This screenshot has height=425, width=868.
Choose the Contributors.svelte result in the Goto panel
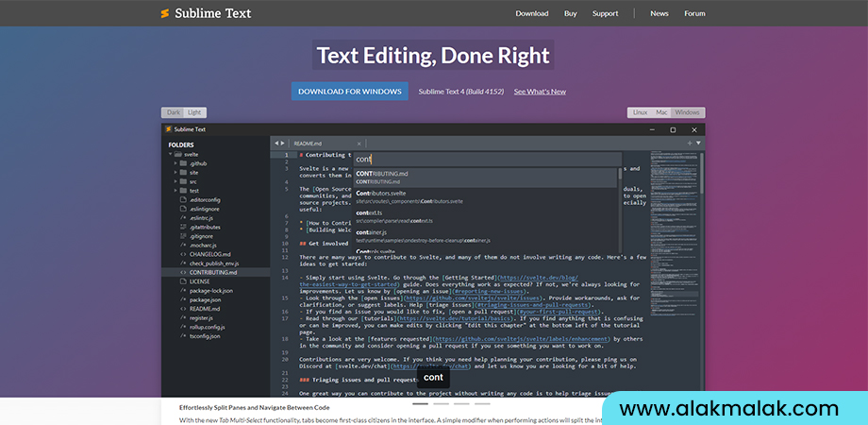[485, 197]
